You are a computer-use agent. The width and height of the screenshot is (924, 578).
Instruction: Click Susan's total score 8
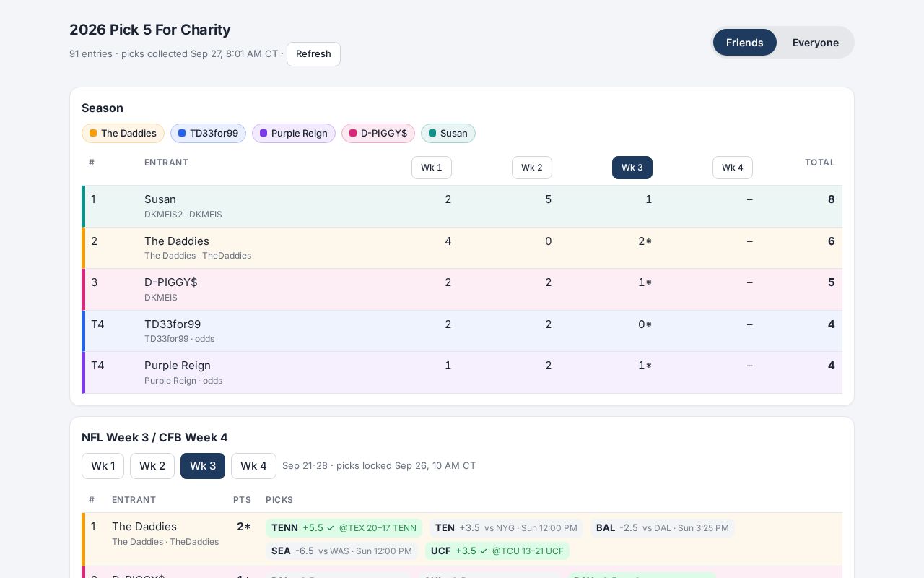(x=832, y=199)
